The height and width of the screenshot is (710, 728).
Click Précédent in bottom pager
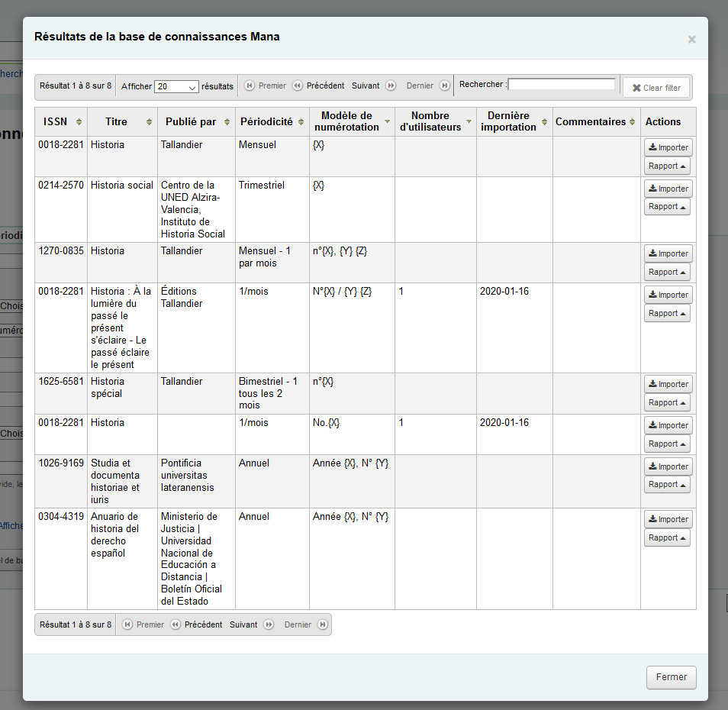coord(196,624)
